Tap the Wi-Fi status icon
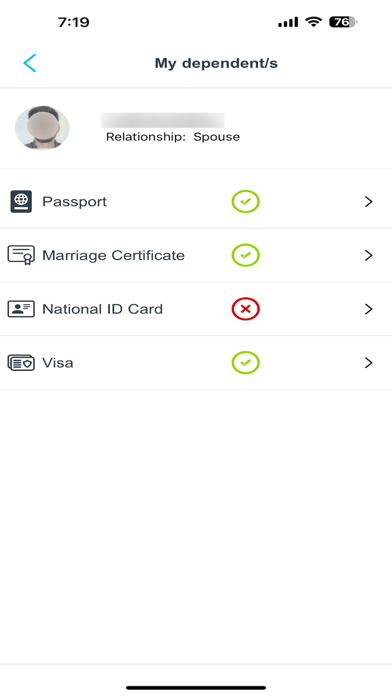 point(314,22)
